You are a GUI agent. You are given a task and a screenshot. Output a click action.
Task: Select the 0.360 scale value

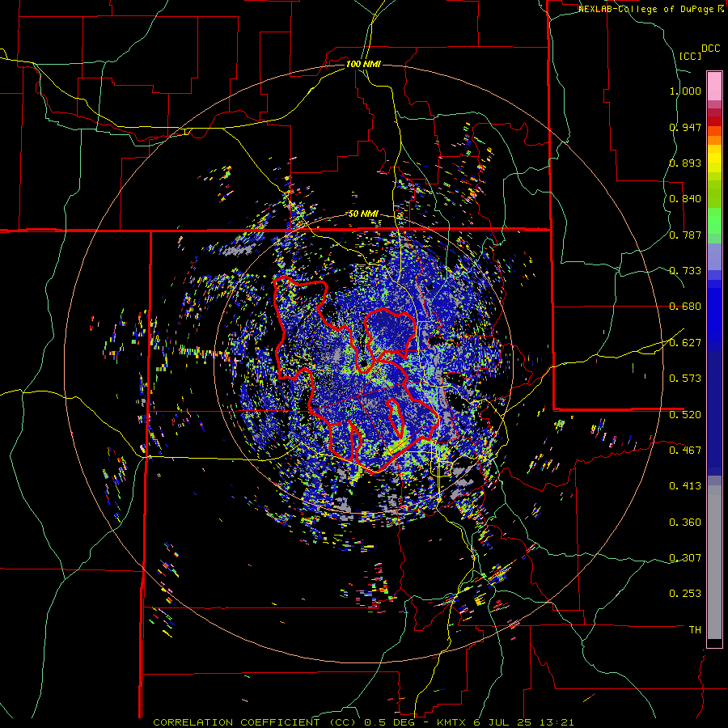pyautogui.click(x=685, y=523)
